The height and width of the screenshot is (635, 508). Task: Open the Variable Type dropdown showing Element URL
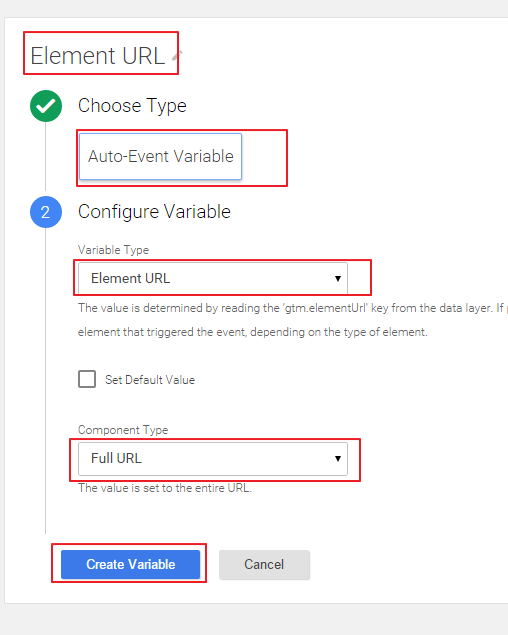pos(213,278)
